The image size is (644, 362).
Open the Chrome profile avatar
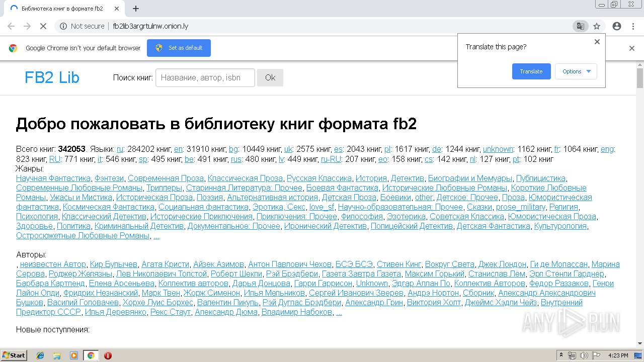[617, 26]
